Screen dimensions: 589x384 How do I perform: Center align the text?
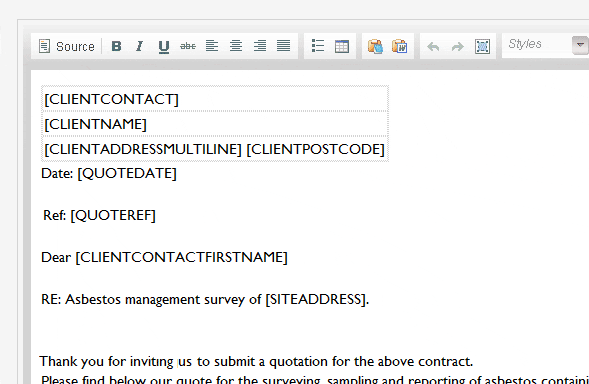(236, 46)
